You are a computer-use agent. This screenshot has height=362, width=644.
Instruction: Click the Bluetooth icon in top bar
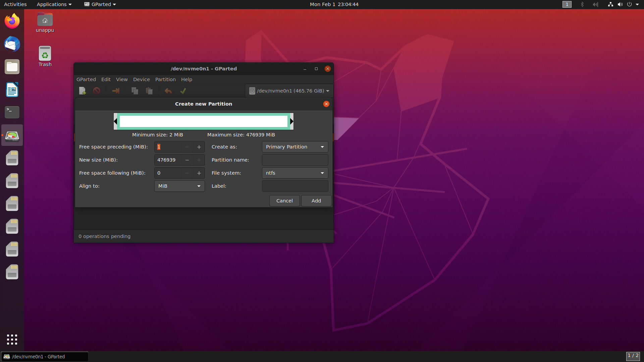pos(582,4)
